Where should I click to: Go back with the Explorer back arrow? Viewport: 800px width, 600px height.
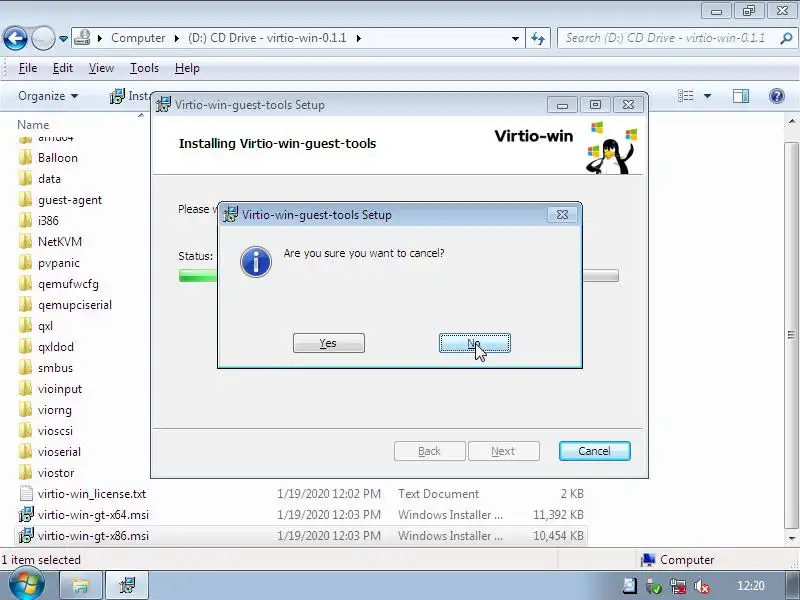[15, 38]
